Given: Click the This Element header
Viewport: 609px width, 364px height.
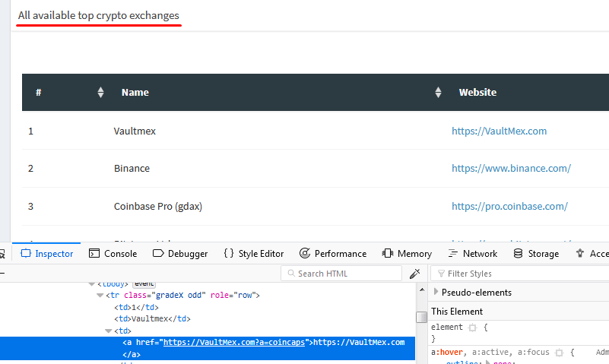Looking at the screenshot, I should click(x=457, y=312).
